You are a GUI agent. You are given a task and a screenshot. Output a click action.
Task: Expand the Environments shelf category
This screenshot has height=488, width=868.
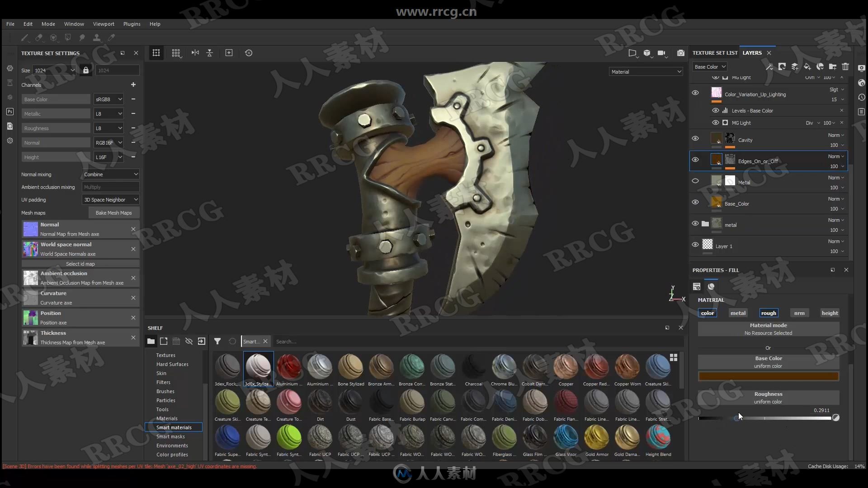(x=172, y=445)
